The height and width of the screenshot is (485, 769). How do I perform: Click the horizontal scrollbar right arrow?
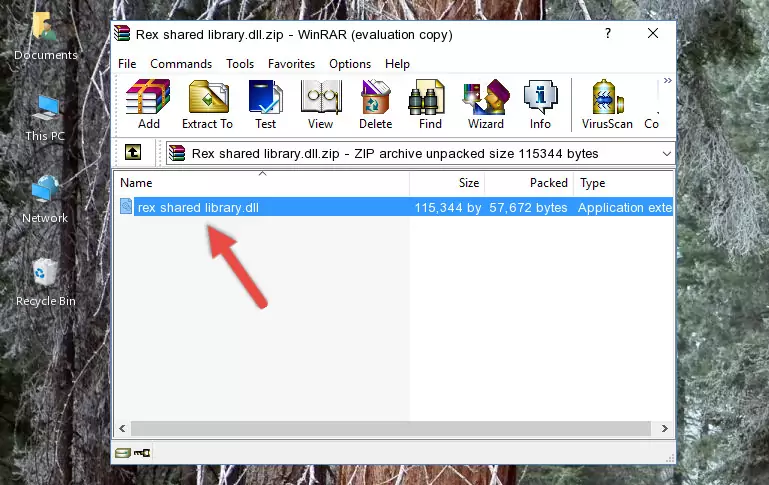click(664, 428)
